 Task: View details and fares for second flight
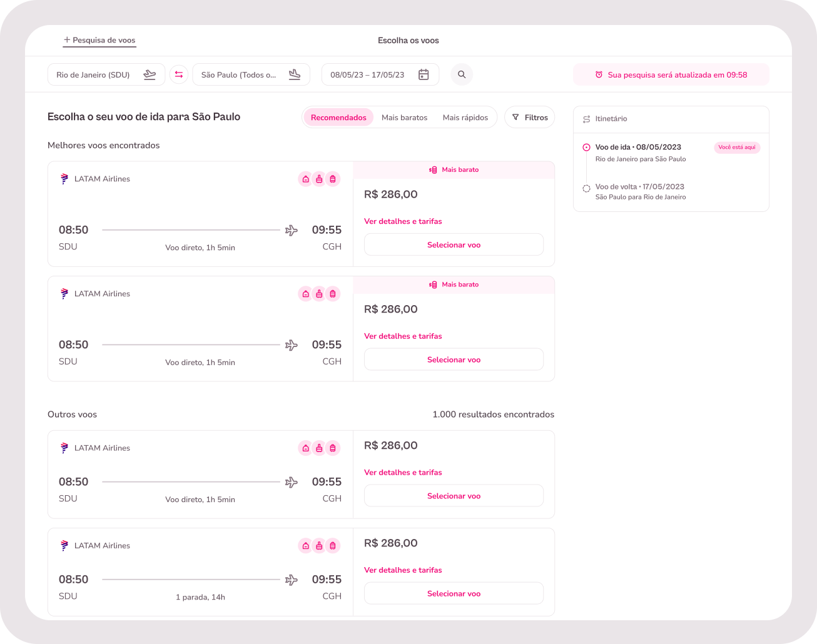point(403,336)
